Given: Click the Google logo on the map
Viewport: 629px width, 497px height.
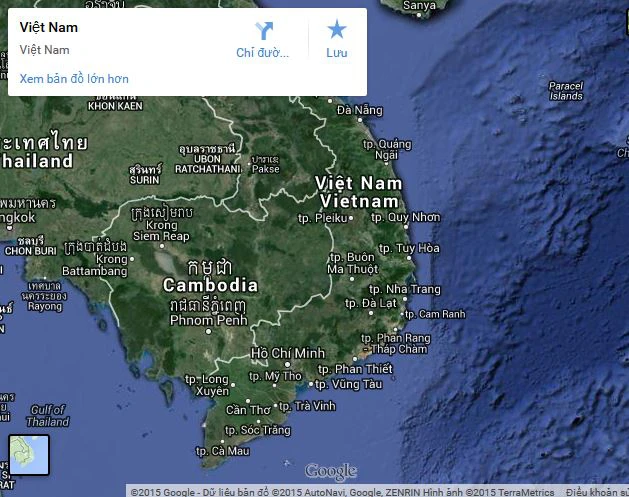Looking at the screenshot, I should click(x=331, y=471).
